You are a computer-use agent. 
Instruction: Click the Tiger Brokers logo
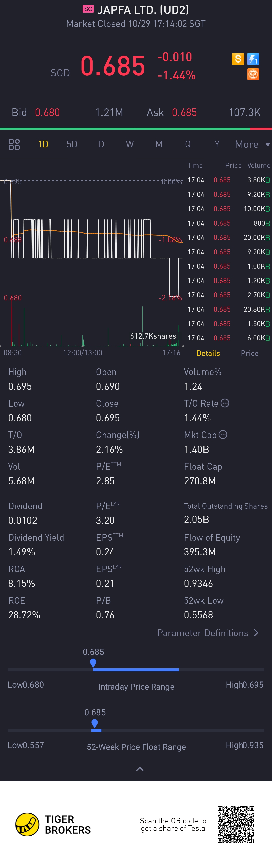pos(27,824)
